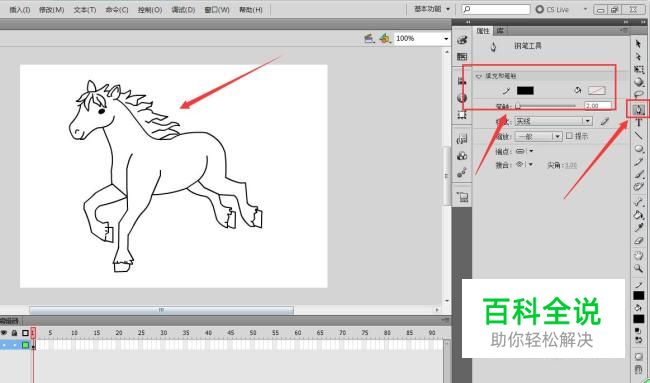Click the stroke width slider handle
650x383 pixels.
click(518, 107)
